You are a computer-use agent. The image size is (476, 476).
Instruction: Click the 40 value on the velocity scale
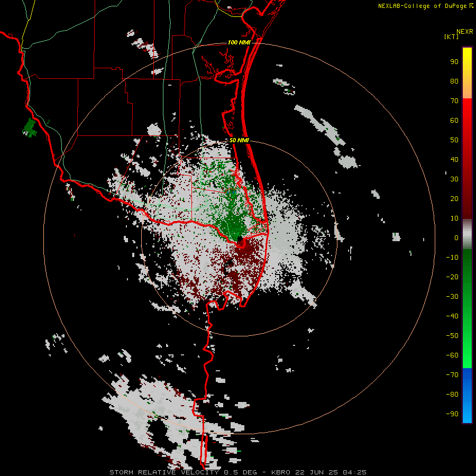tap(454, 160)
